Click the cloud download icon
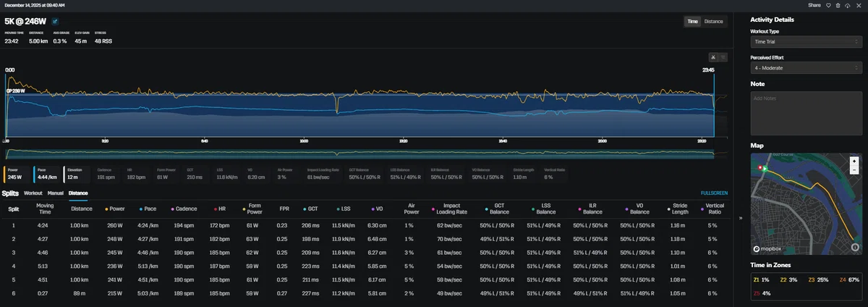The height and width of the screenshot is (307, 868). [847, 5]
